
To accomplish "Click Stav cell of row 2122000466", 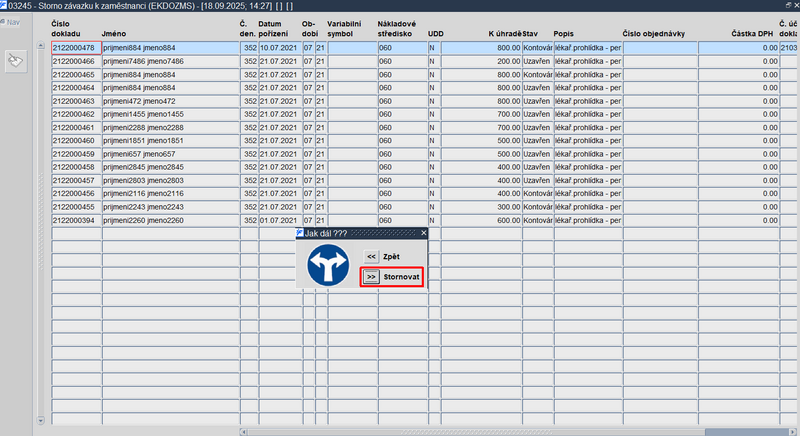I will point(538,61).
